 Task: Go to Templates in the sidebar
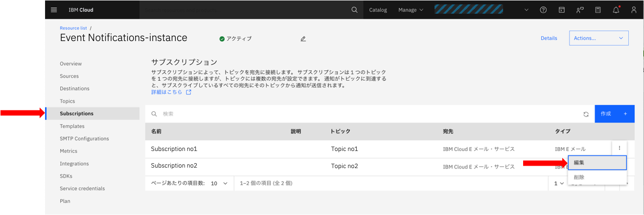(72, 126)
